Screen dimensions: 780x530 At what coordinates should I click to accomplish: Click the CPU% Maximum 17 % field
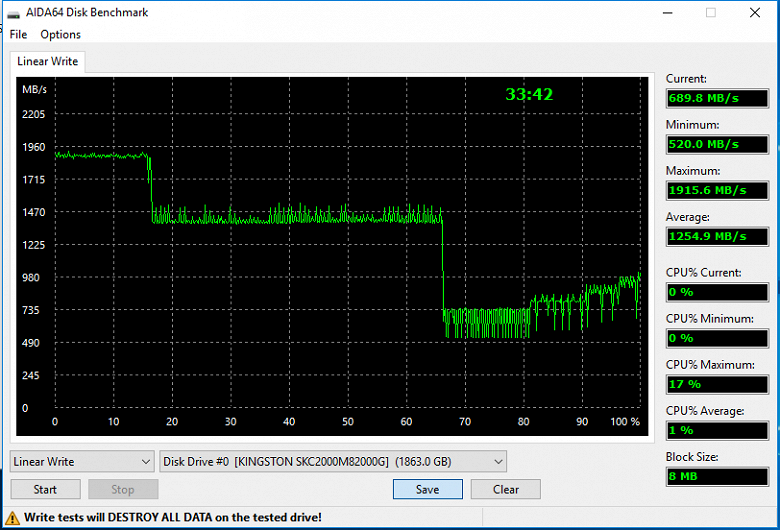pos(717,384)
